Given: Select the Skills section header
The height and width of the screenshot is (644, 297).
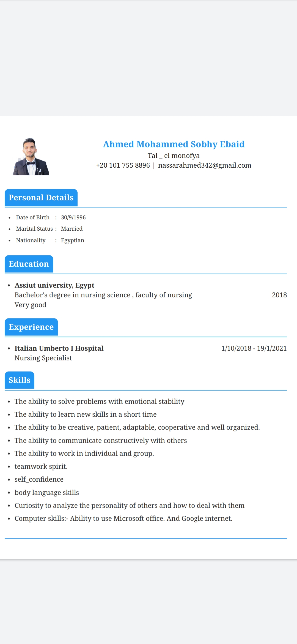Looking at the screenshot, I should click(20, 380).
